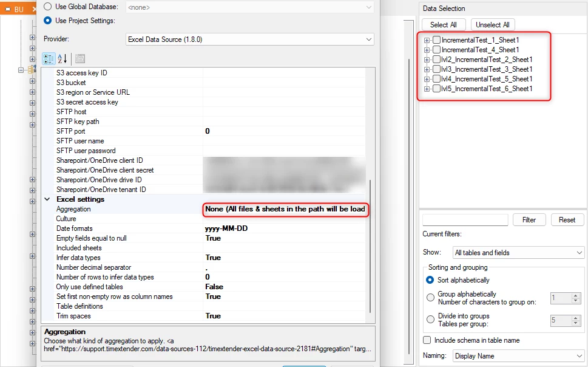Check lvl2_IncrementalTest_2_Sheet1 checkbox
Viewport: 588px width, 367px height.
[436, 60]
